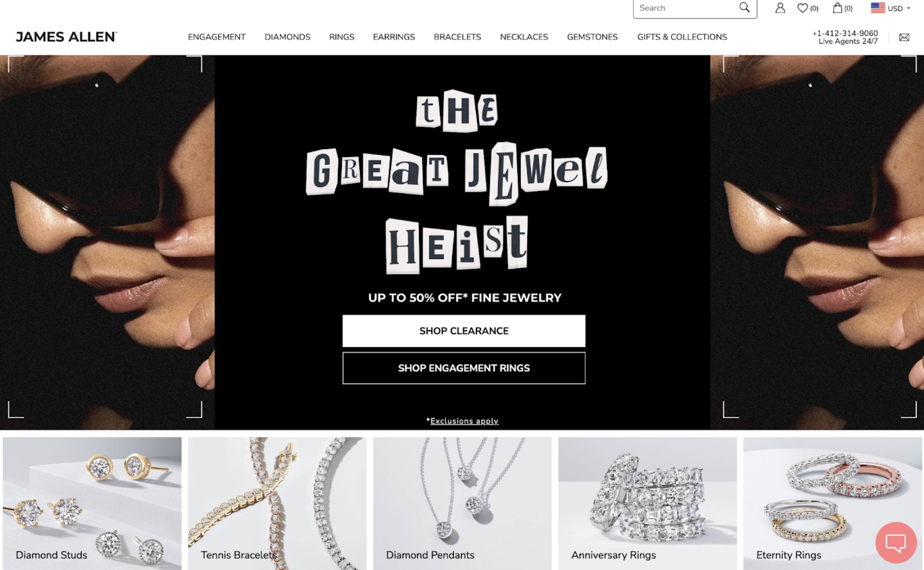Open the wishlist heart icon

point(802,8)
